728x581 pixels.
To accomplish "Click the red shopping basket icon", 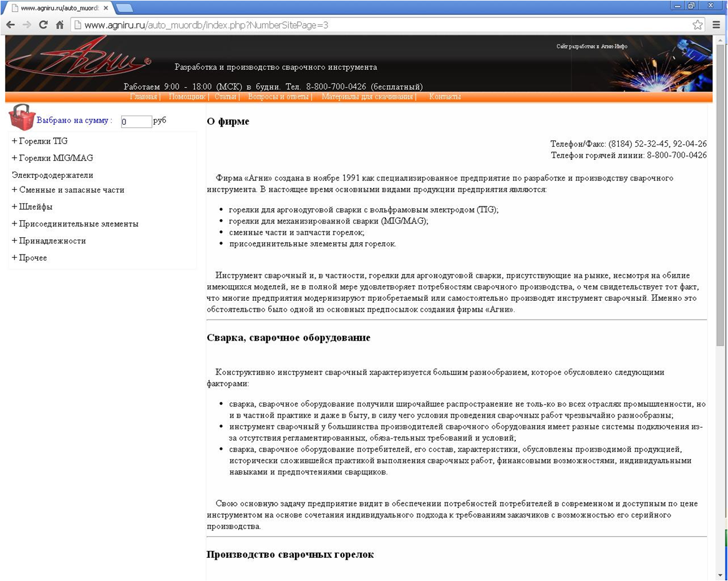I will (22, 117).
